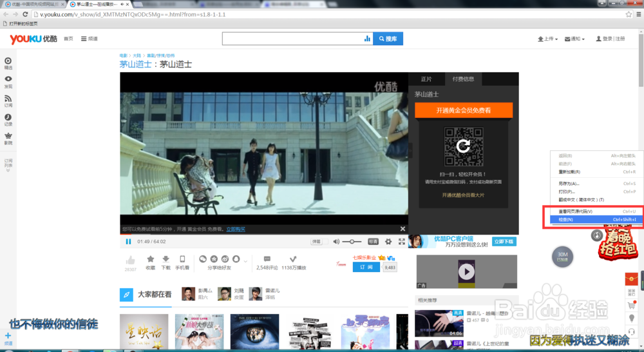Select 重新加载(R) in the context menu
The height and width of the screenshot is (352, 644).
click(597, 172)
